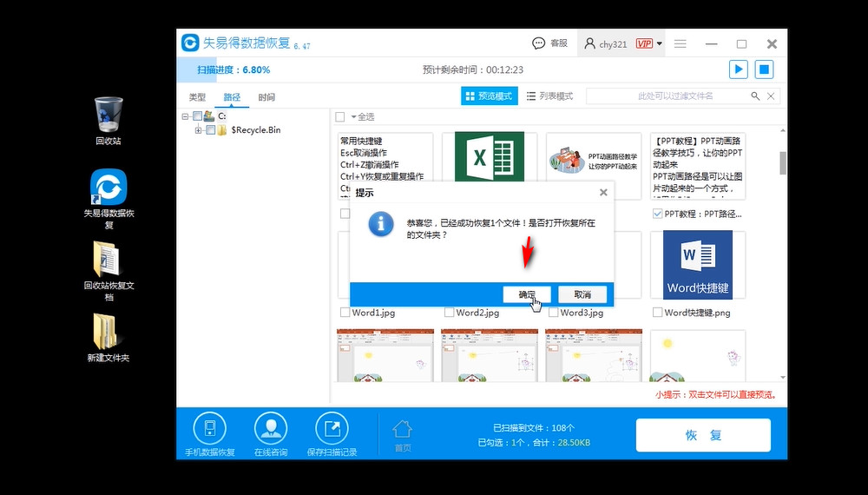Check the Word1.jpg checkbox

coord(345,313)
